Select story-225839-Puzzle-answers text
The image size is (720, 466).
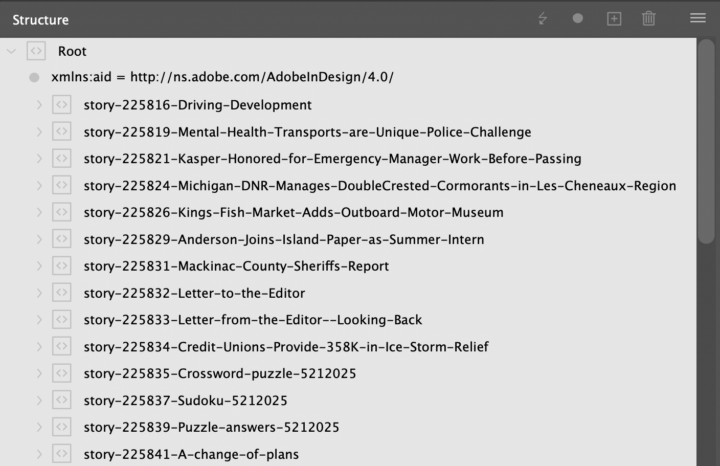click(x=211, y=427)
